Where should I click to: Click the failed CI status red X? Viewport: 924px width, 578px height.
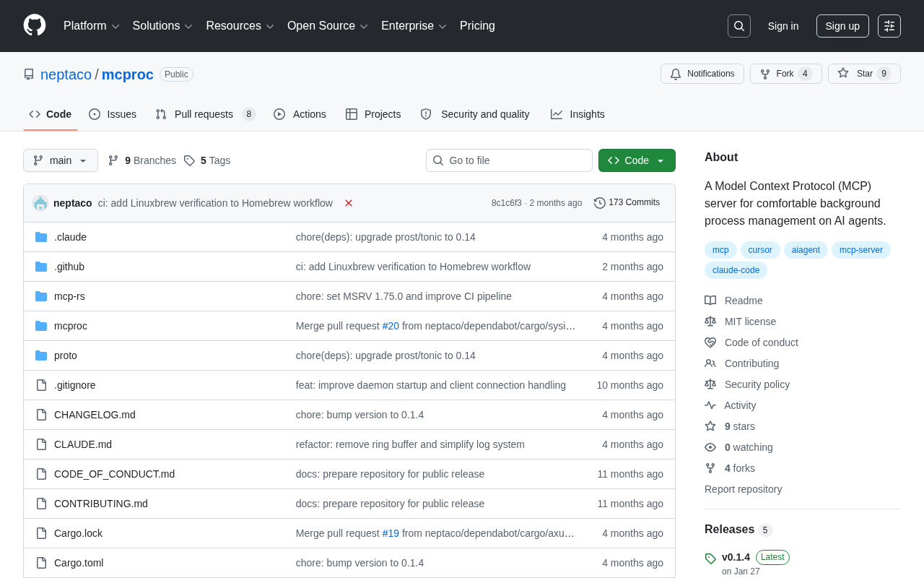tap(349, 203)
